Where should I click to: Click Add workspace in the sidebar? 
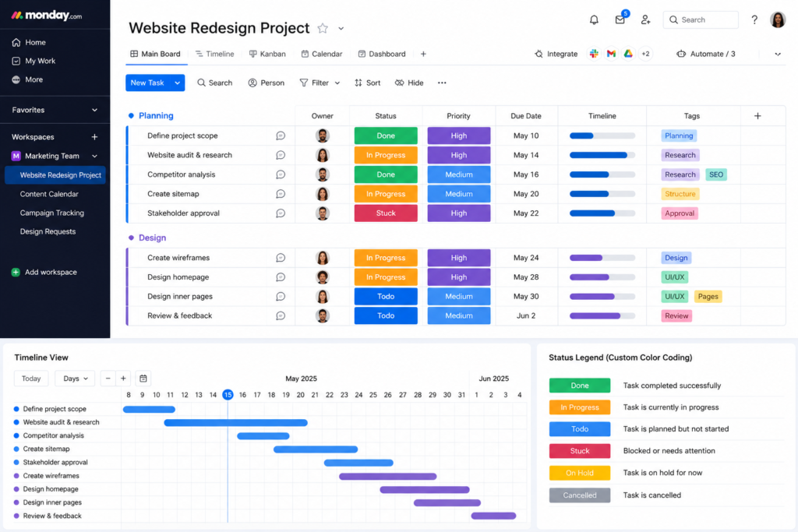coord(44,272)
